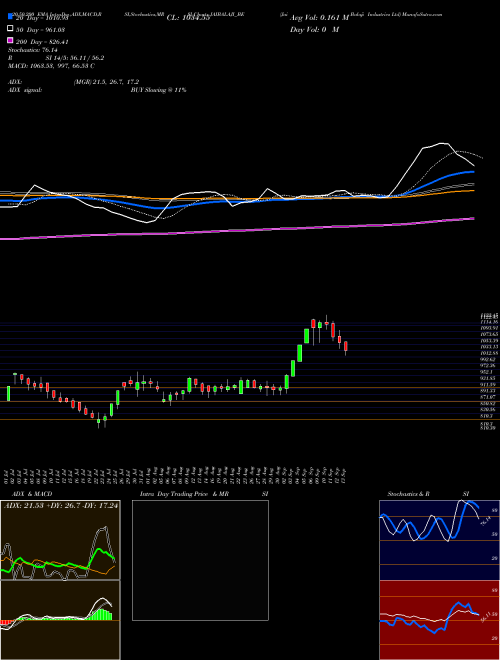Click the BUY Slowing @ 11% signal text
500x660 pixels.
(158, 90)
